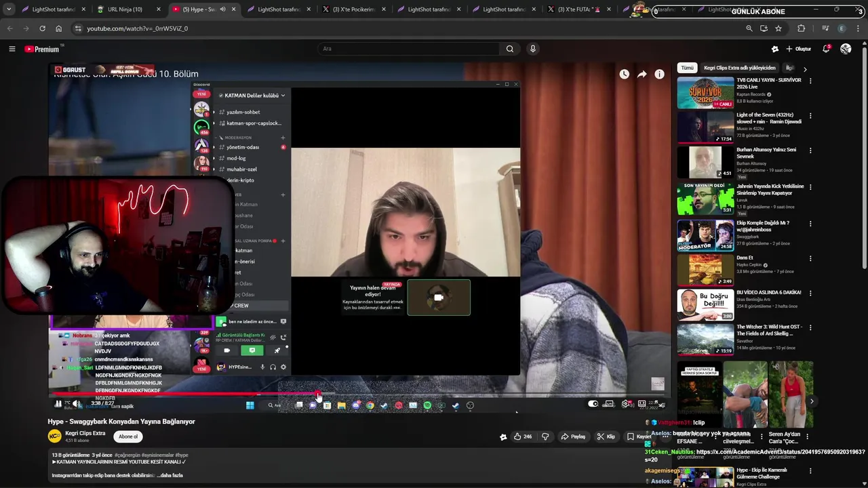Image resolution: width=868 pixels, height=488 pixels.
Task: Click the YouTube search magnifier button
Action: pos(510,49)
